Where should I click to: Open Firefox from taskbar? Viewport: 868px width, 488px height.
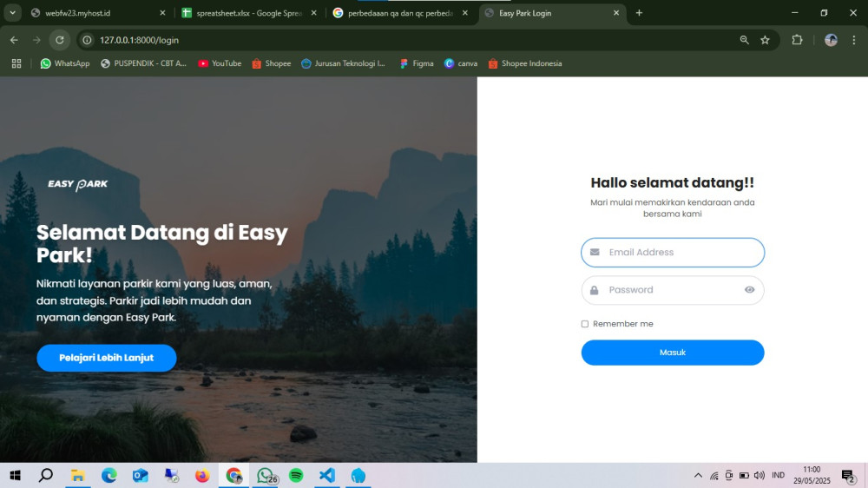pyautogui.click(x=202, y=475)
